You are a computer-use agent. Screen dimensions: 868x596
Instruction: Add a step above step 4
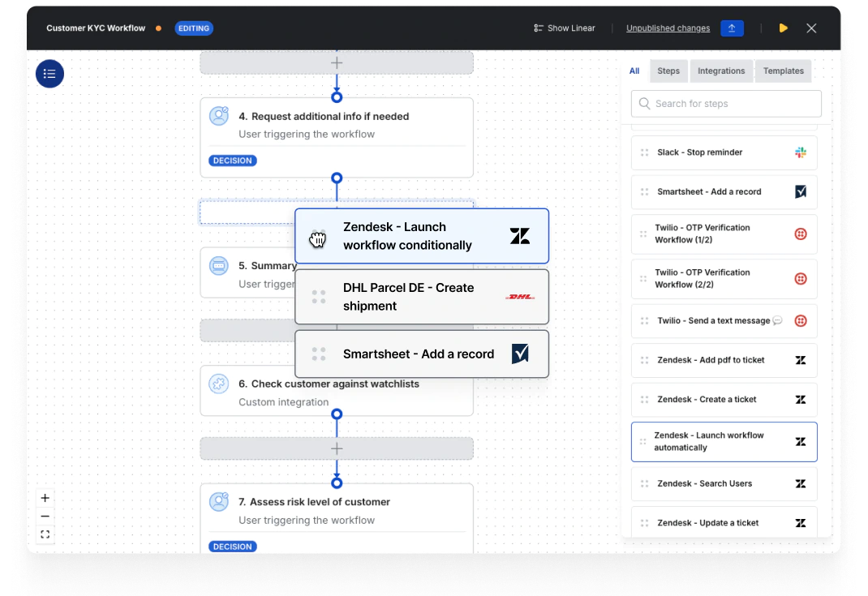337,63
